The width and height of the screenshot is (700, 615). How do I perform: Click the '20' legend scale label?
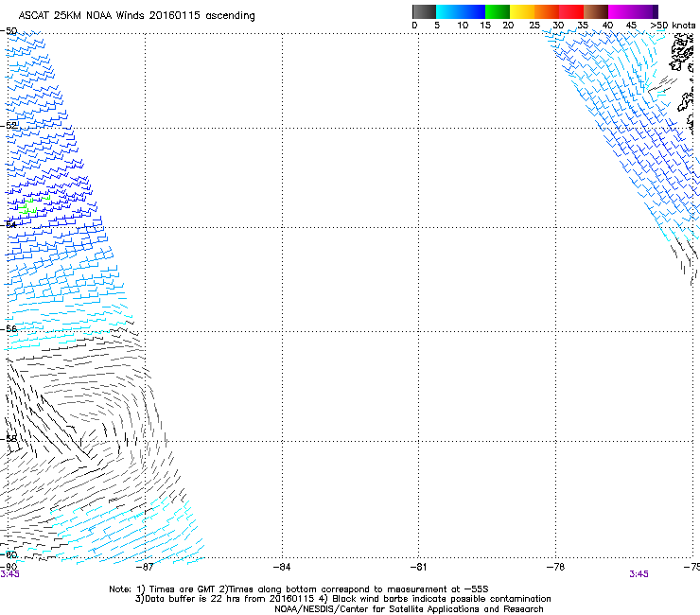pos(508,26)
